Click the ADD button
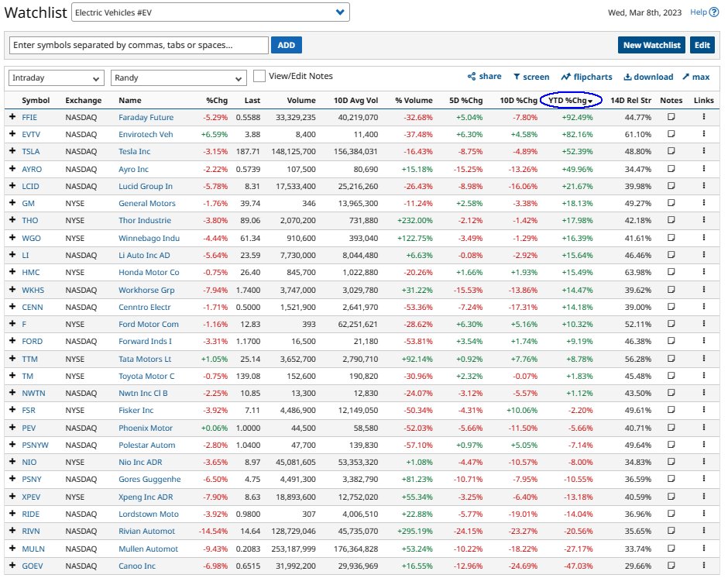Image resolution: width=728 pixels, height=585 pixels. point(287,45)
